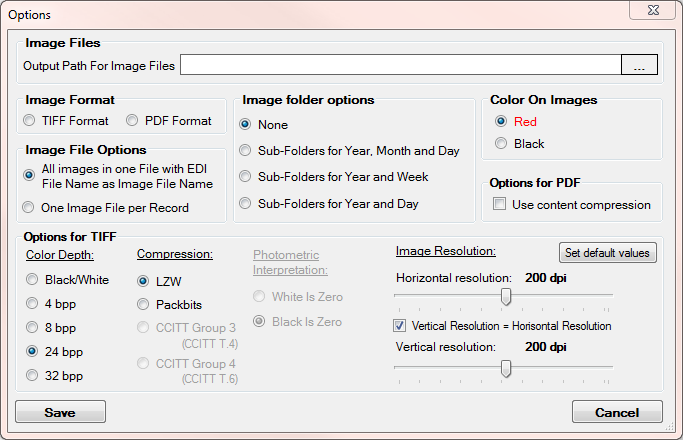
Task: Click the Horizontal resolution slider handle
Action: (506, 295)
